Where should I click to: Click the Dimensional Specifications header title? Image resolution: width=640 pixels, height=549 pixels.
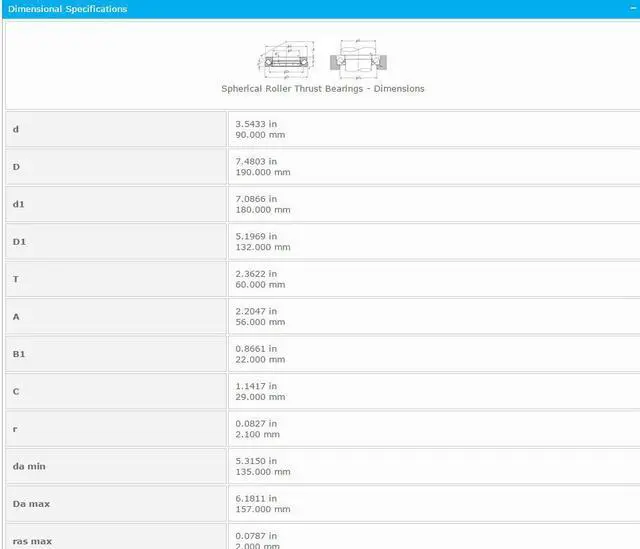[67, 9]
